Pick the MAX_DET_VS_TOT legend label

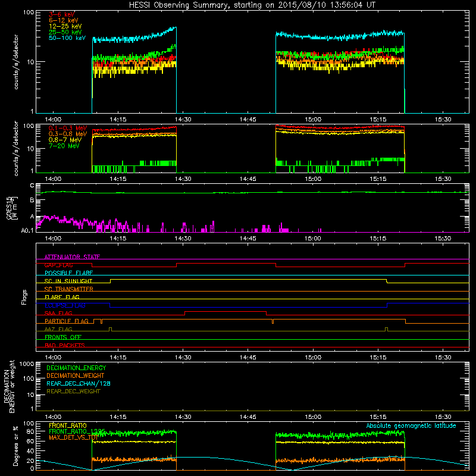73,437
